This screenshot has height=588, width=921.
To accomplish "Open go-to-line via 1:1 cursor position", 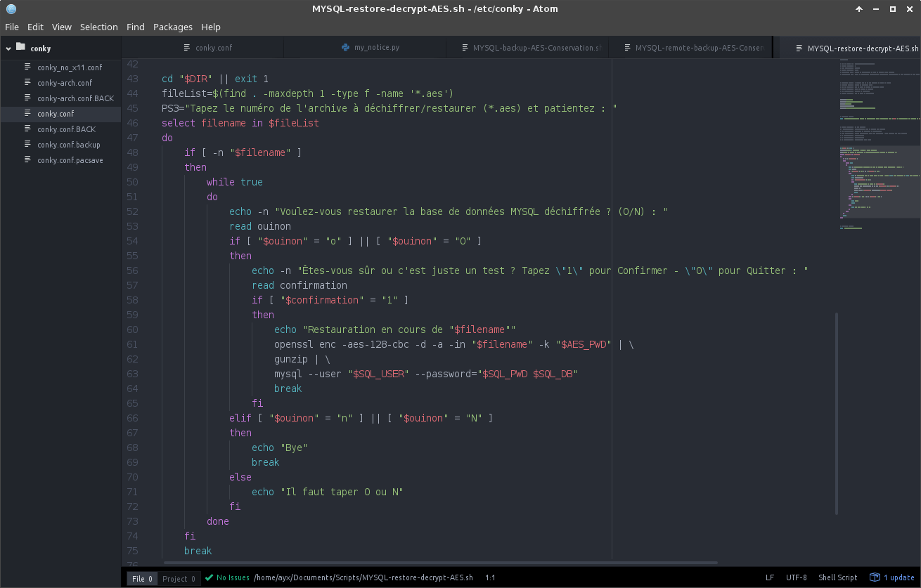I will (490, 577).
